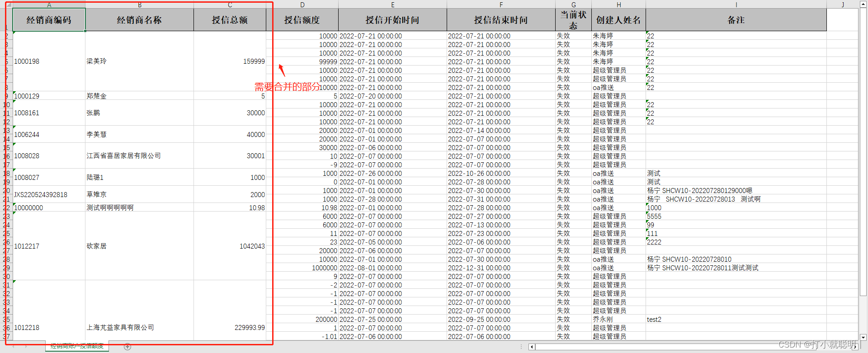The width and height of the screenshot is (868, 353).
Task: Click the horizontal scrollbar left arrow
Action: click(532, 347)
